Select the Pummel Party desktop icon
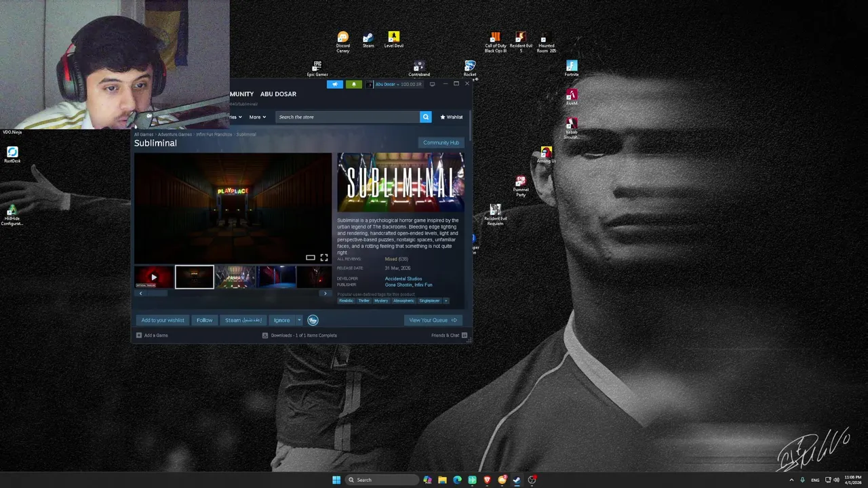 pyautogui.click(x=521, y=186)
